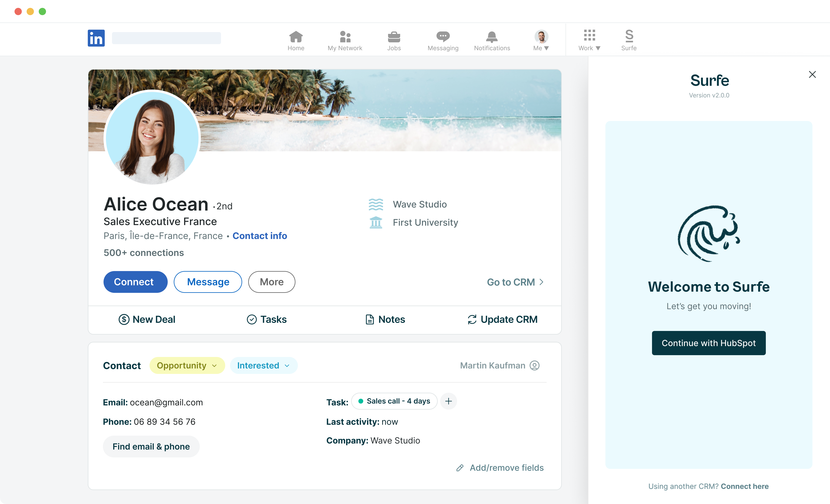This screenshot has height=504, width=830.
Task: Click the Tasks checkmark icon
Action: click(251, 319)
